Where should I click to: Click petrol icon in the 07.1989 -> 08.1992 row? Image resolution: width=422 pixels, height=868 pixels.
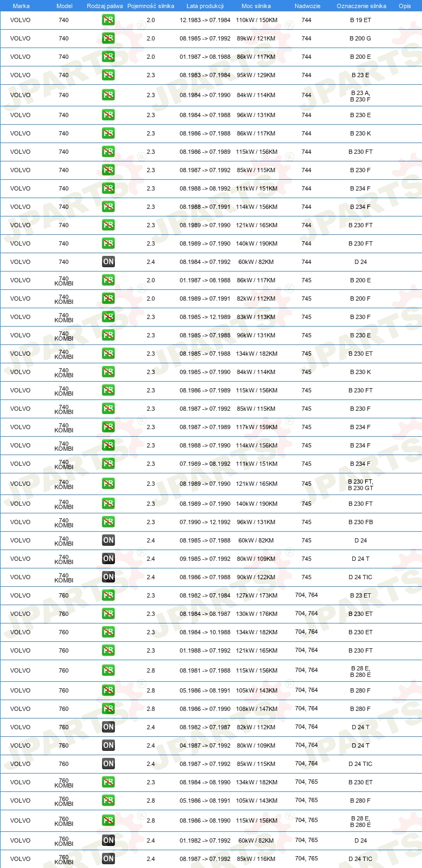coord(108,464)
